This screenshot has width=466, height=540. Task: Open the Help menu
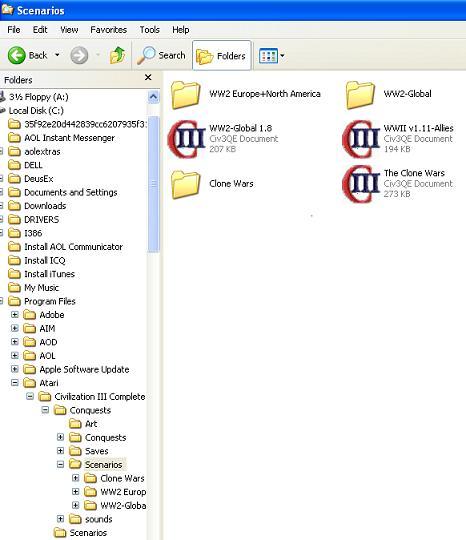click(x=181, y=30)
